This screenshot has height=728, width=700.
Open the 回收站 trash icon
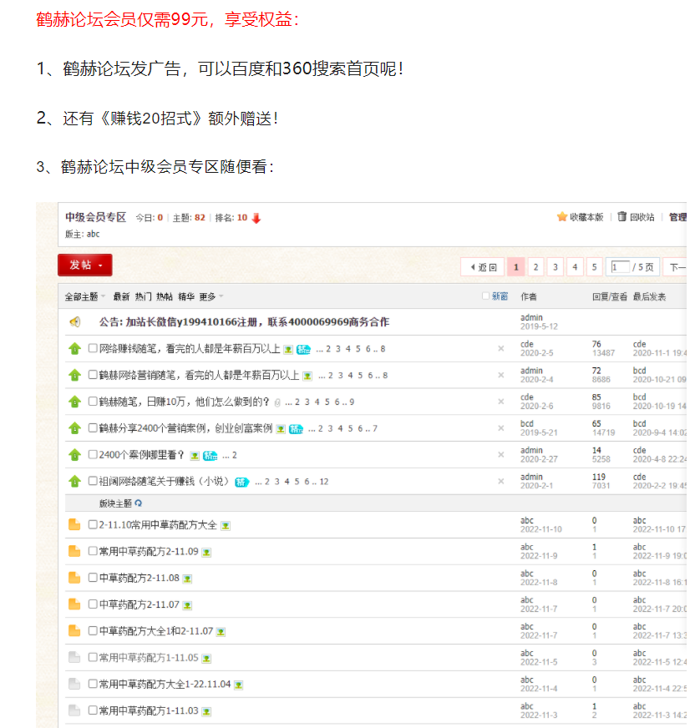(x=621, y=217)
